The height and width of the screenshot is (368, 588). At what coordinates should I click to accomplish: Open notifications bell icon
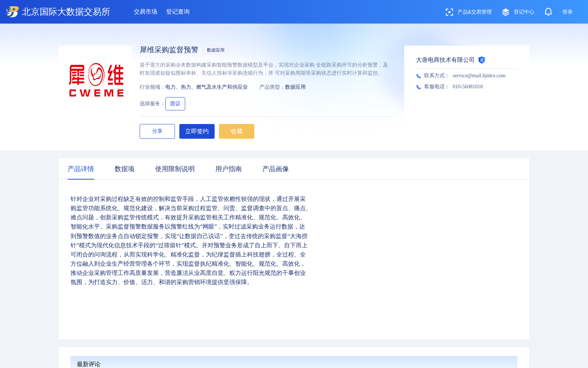(x=548, y=12)
